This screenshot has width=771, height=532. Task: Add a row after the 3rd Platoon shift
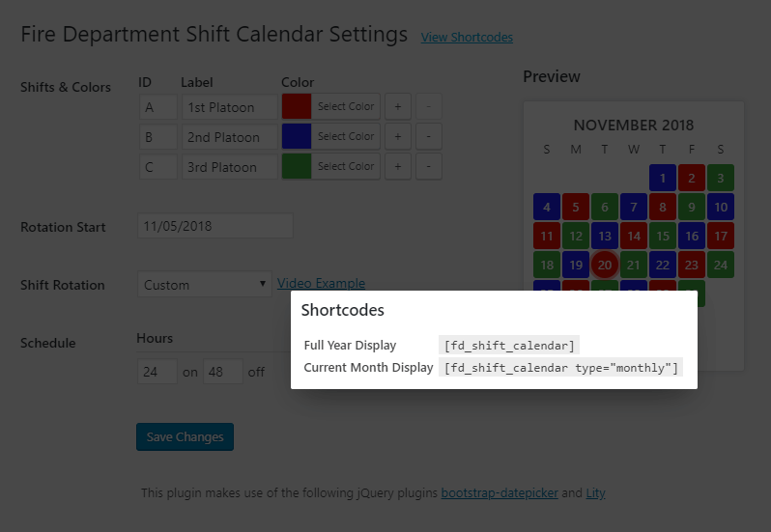(x=398, y=166)
